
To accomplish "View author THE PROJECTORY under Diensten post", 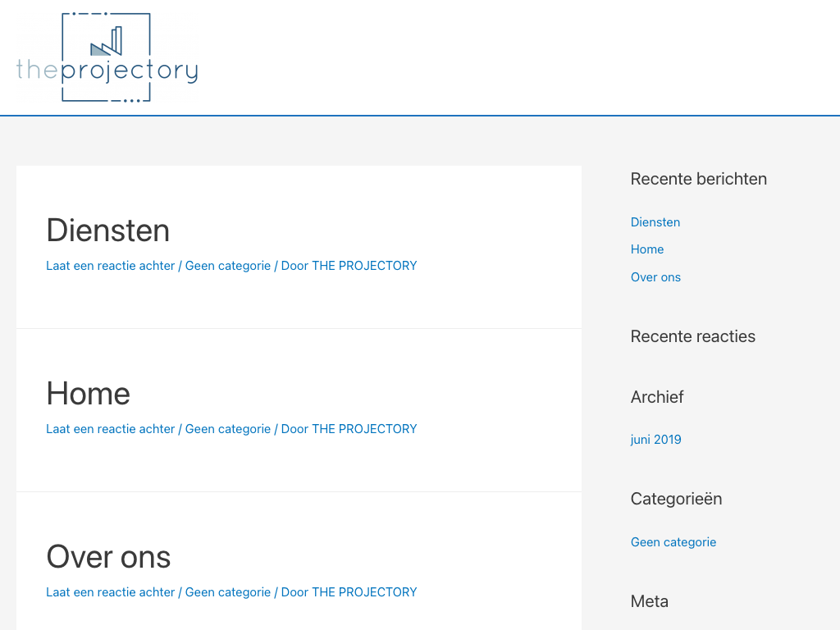I will pyautogui.click(x=364, y=266).
